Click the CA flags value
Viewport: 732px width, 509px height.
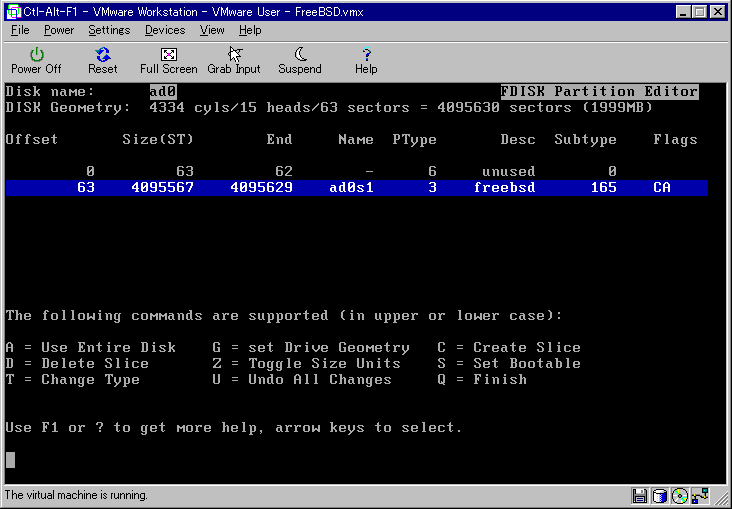pos(662,188)
